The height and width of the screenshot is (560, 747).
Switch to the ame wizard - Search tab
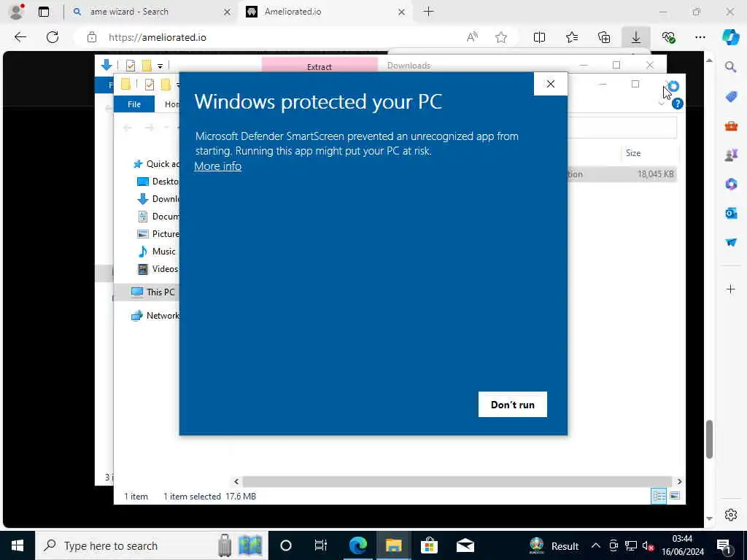click(x=128, y=12)
